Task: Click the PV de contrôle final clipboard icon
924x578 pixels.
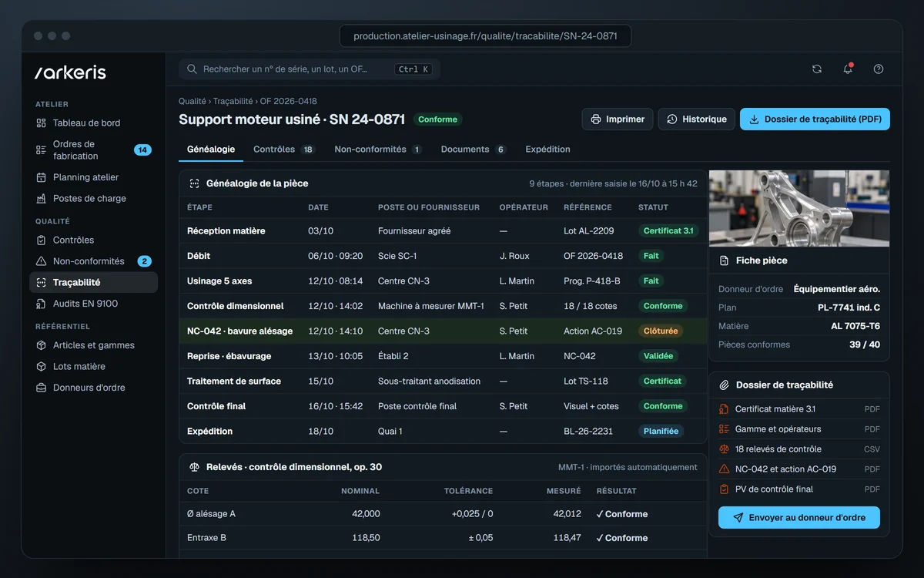Action: 724,489
